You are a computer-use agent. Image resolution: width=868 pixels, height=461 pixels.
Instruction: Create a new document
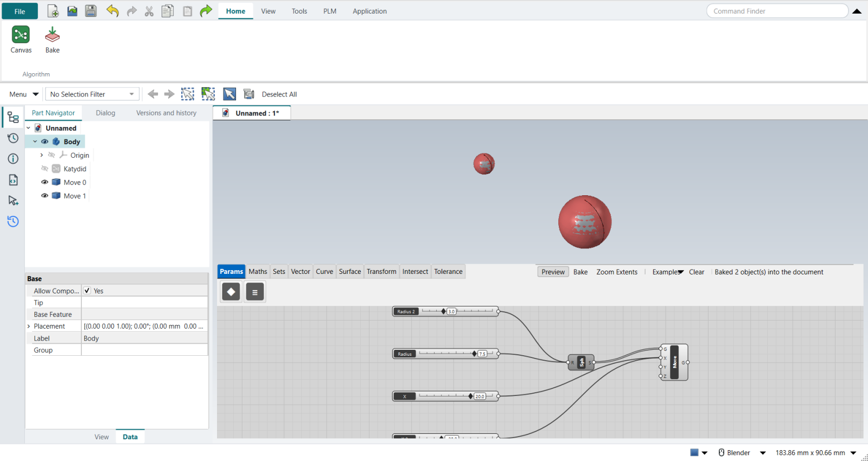pos(53,11)
